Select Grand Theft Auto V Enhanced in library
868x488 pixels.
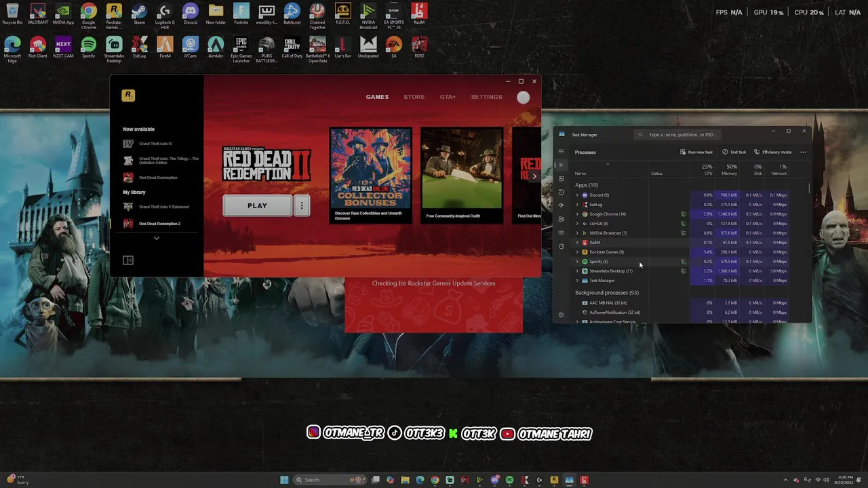(157, 207)
